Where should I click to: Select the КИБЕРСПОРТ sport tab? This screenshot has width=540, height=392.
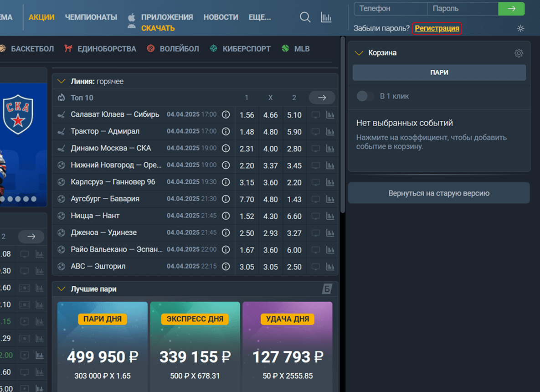[246, 49]
